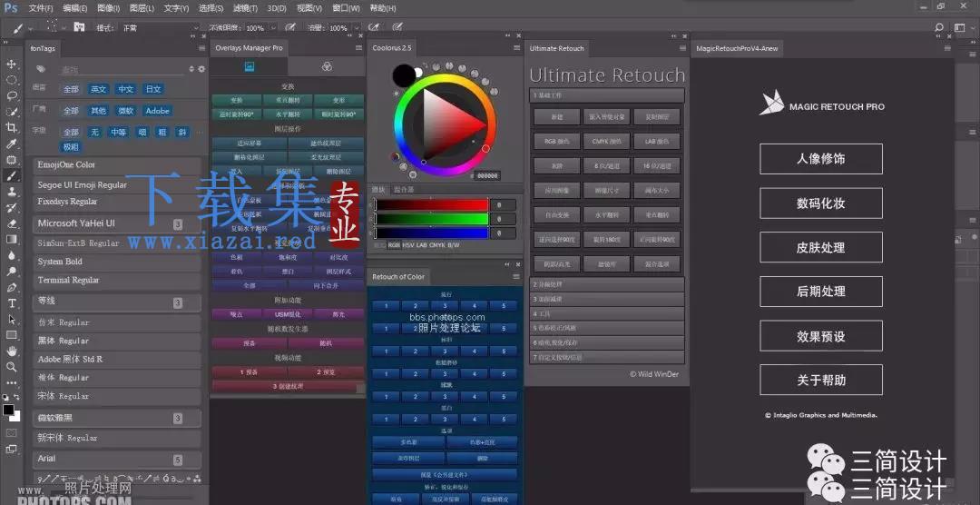Open fonTags settings gear
980x505 pixels.
click(x=201, y=69)
